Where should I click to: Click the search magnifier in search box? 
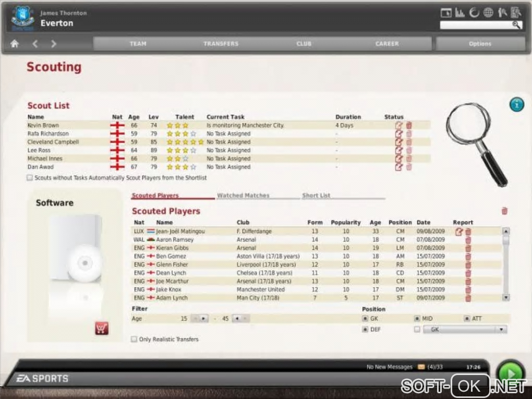pos(516,25)
